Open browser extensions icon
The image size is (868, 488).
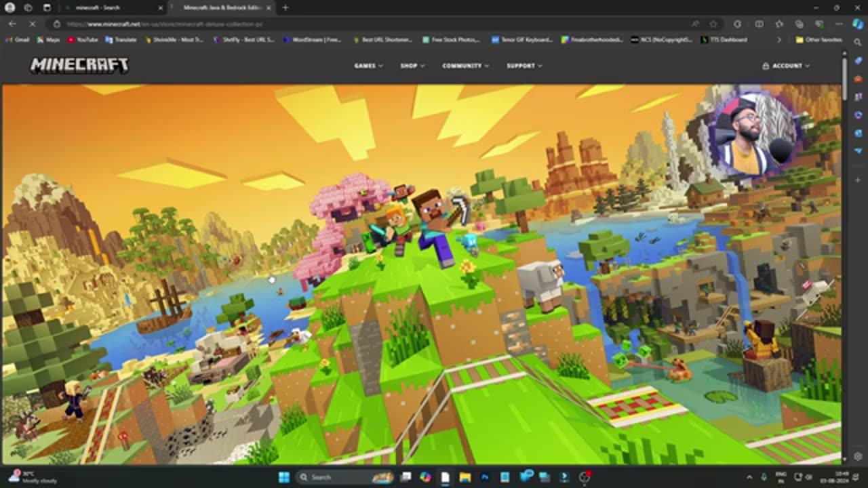pos(737,24)
